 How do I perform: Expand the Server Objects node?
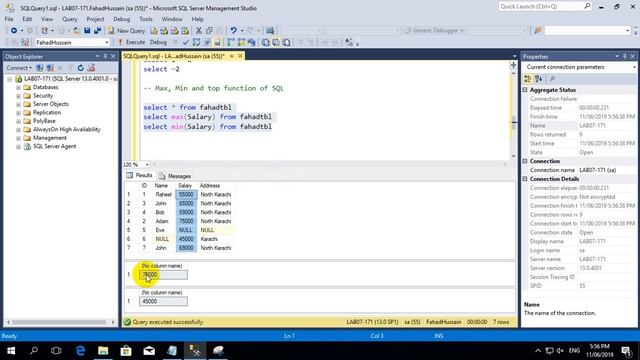(18, 104)
